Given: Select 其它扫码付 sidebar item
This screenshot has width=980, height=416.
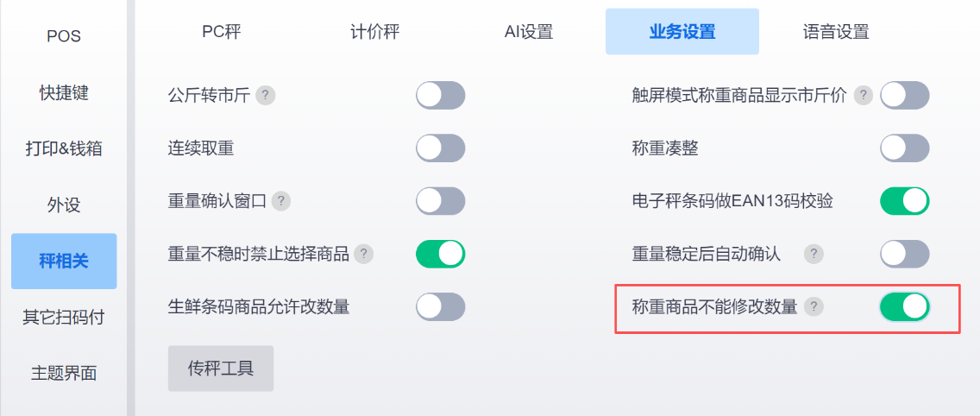Looking at the screenshot, I should click(x=64, y=317).
